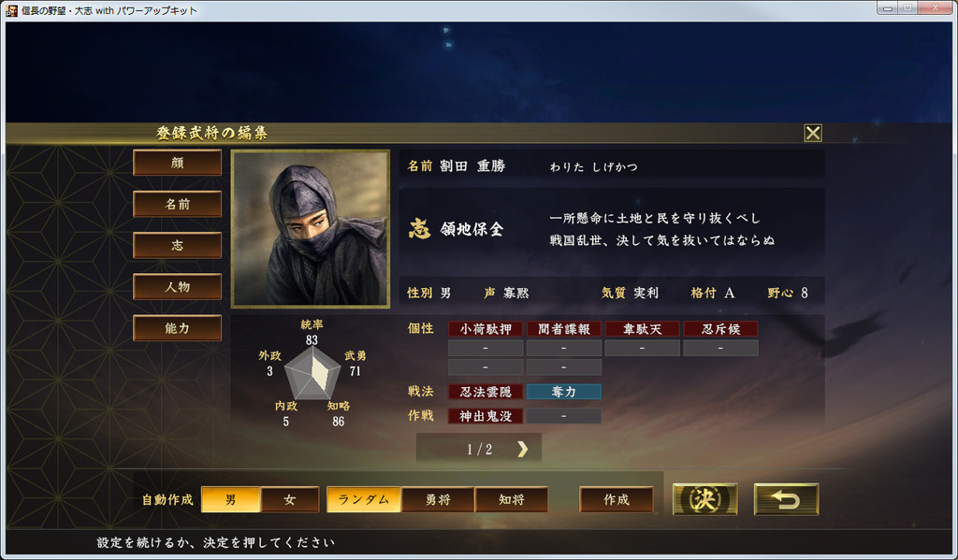Viewport: 958px width, 560px height.
Task: Select 女 for auto-generation gender
Action: pyautogui.click(x=290, y=499)
